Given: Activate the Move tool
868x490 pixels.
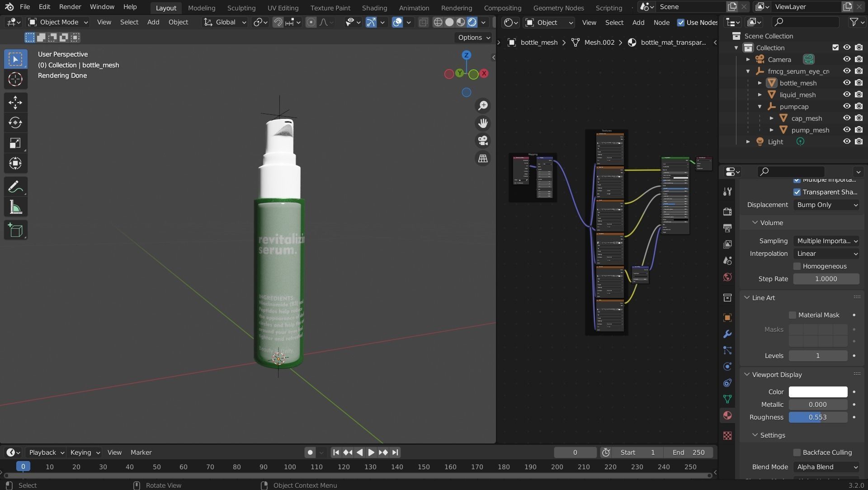Looking at the screenshot, I should (x=15, y=102).
